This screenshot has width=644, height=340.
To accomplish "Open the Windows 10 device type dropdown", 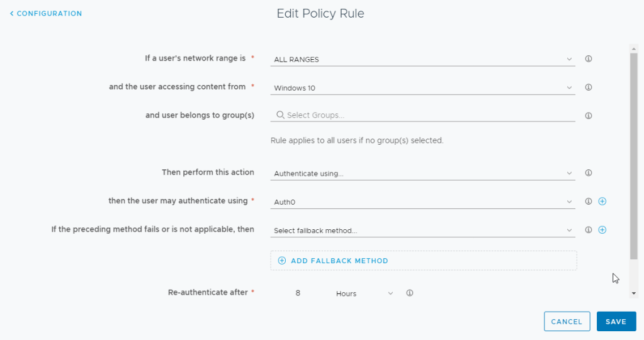I will point(422,88).
